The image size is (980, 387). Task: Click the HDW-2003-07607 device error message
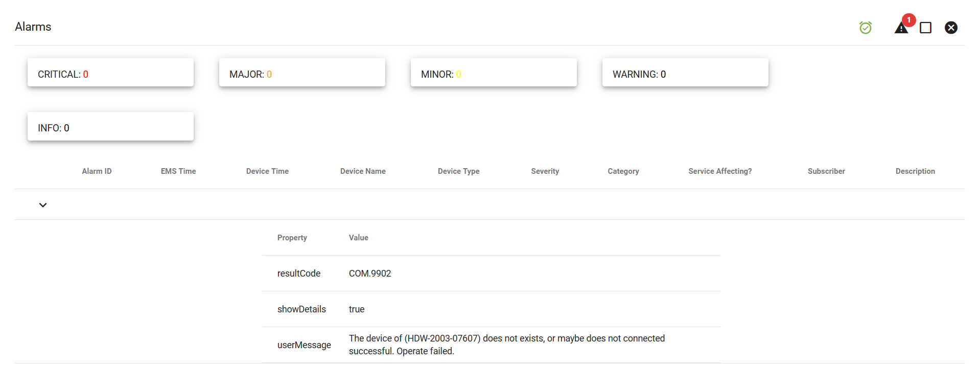click(507, 345)
